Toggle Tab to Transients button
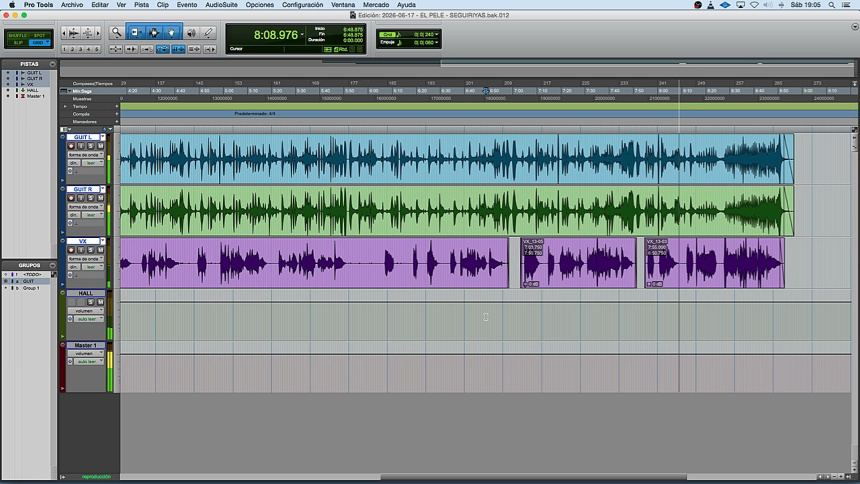This screenshot has width=860, height=484. [x=131, y=49]
